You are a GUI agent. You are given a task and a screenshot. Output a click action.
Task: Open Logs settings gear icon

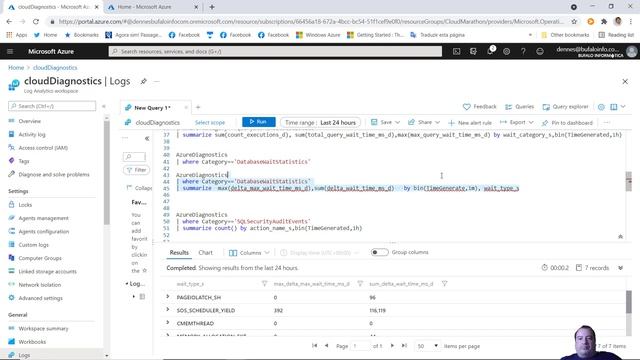click(601, 107)
